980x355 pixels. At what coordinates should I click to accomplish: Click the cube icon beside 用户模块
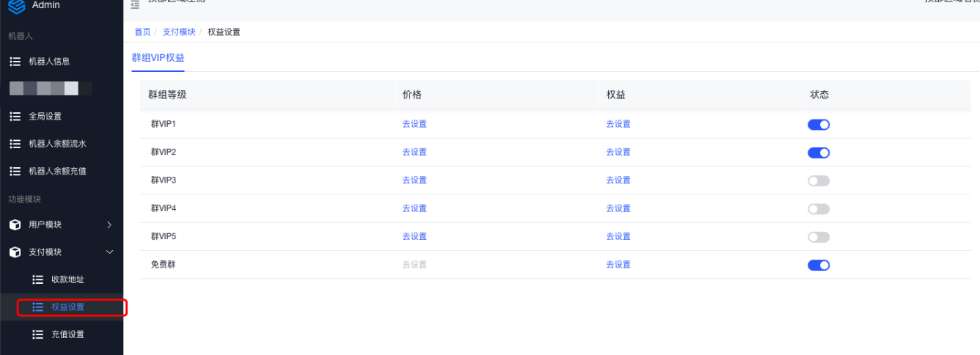pyautogui.click(x=15, y=225)
